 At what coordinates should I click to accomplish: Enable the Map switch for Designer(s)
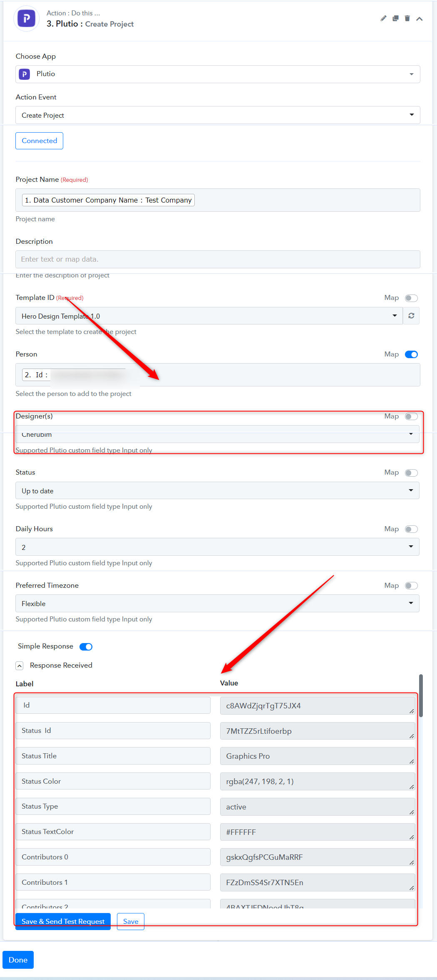pyautogui.click(x=411, y=416)
